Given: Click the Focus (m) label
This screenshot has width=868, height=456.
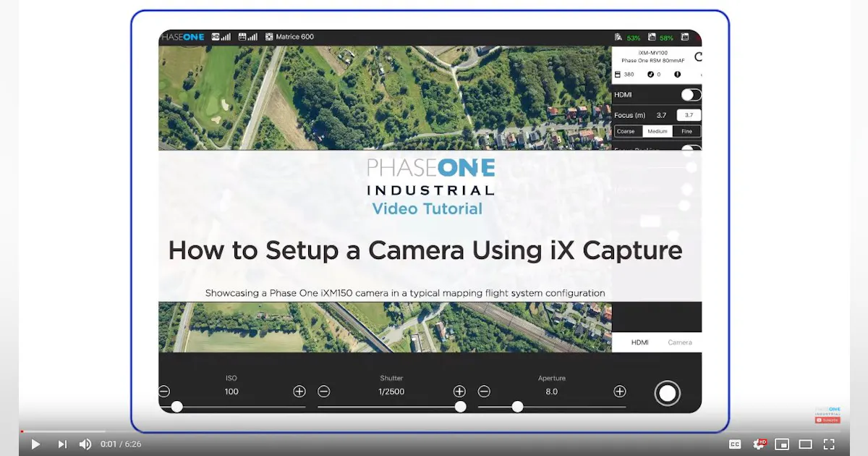Looking at the screenshot, I should [629, 115].
